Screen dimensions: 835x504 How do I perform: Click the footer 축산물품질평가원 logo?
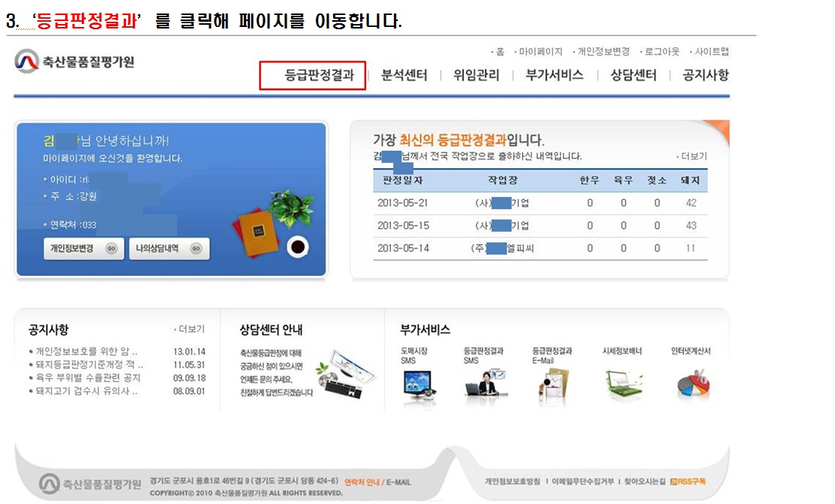click(90, 481)
